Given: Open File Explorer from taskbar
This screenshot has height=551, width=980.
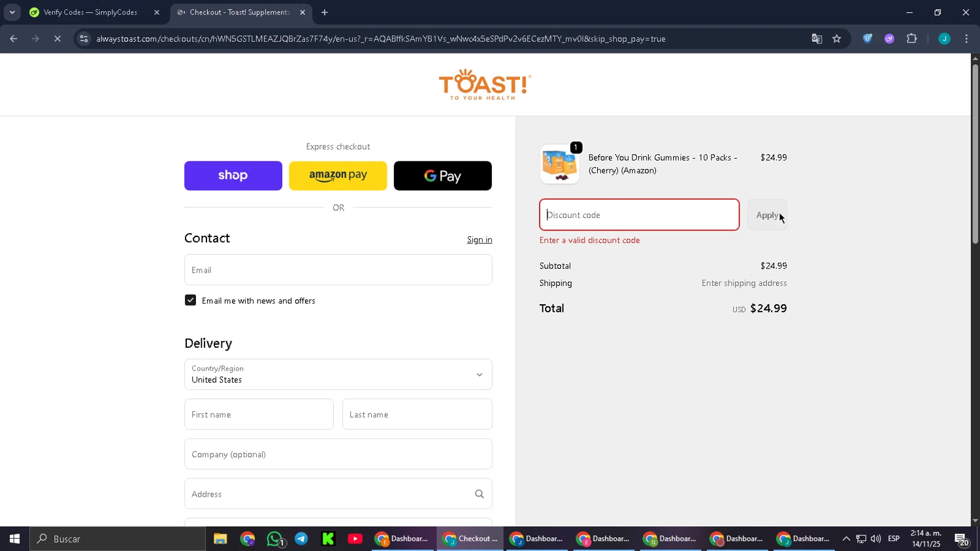Looking at the screenshot, I should (x=220, y=539).
